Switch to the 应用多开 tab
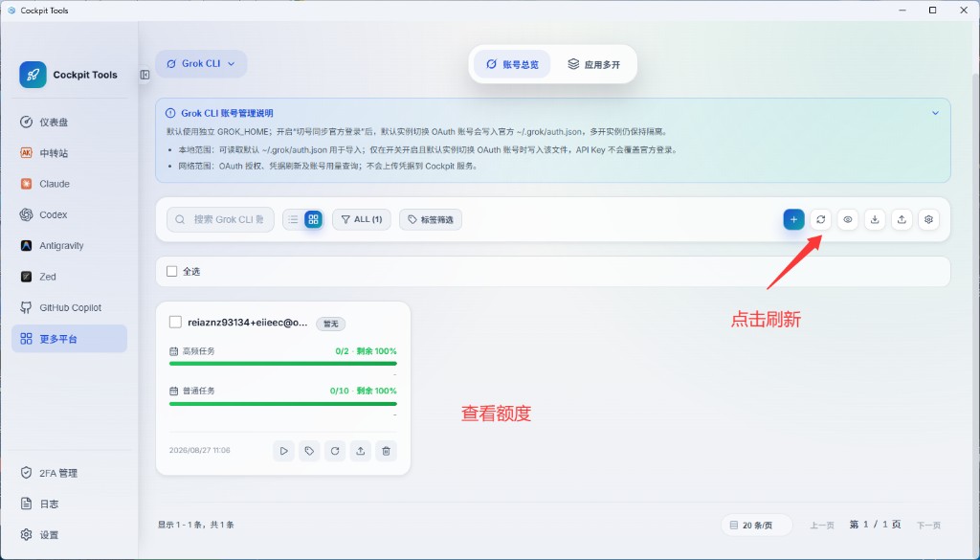Image resolution: width=980 pixels, height=560 pixels. (593, 64)
